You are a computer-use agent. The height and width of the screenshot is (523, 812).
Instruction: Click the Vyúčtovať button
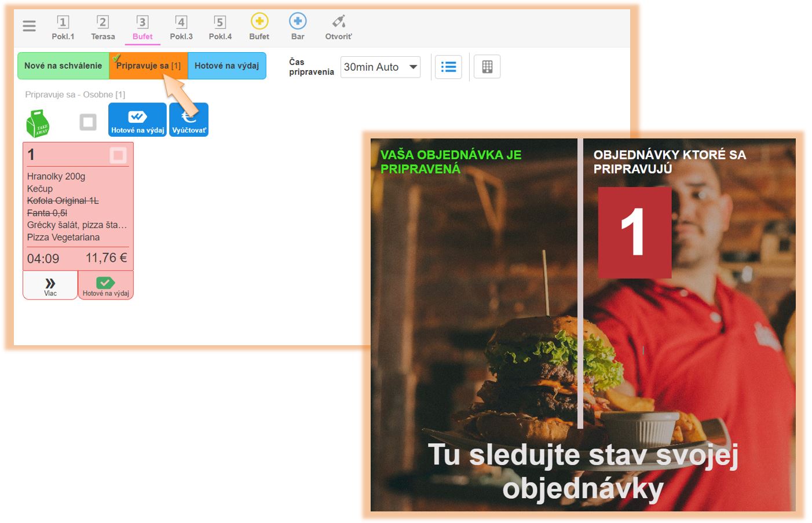point(189,120)
